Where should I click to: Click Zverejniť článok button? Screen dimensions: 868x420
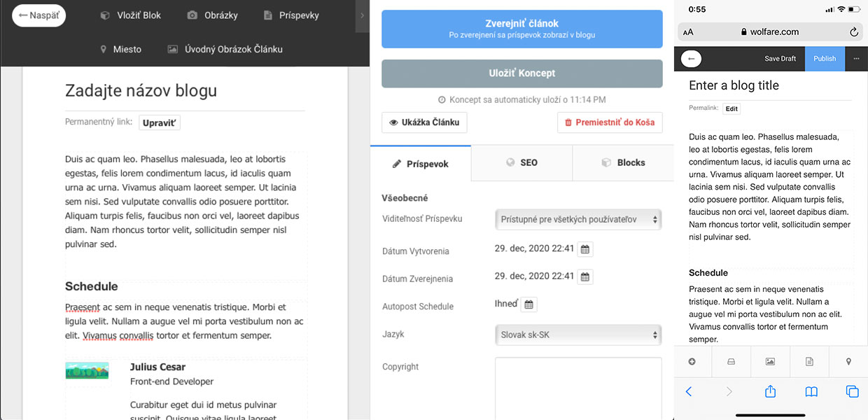coord(522,29)
